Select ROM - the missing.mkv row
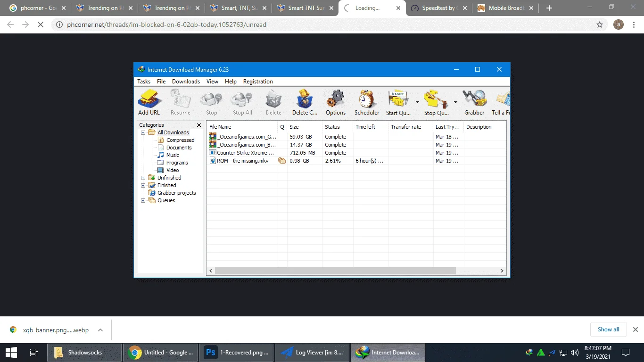 (x=356, y=161)
